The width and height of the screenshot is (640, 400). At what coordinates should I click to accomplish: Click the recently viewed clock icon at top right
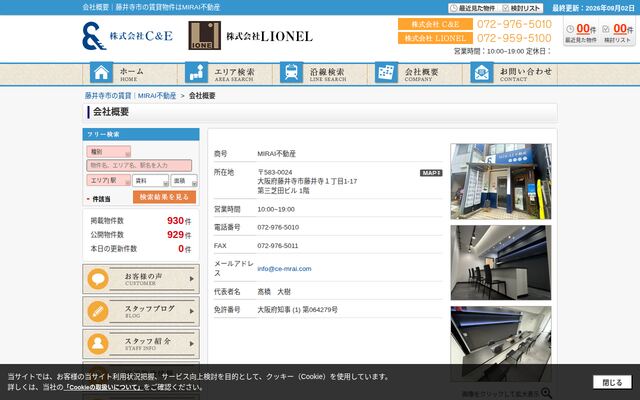click(x=570, y=29)
